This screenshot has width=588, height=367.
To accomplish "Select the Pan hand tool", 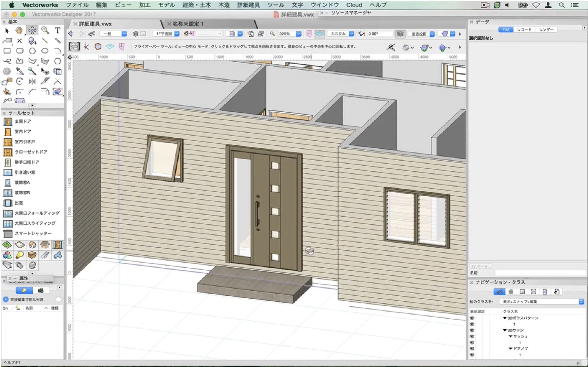I will point(19,30).
